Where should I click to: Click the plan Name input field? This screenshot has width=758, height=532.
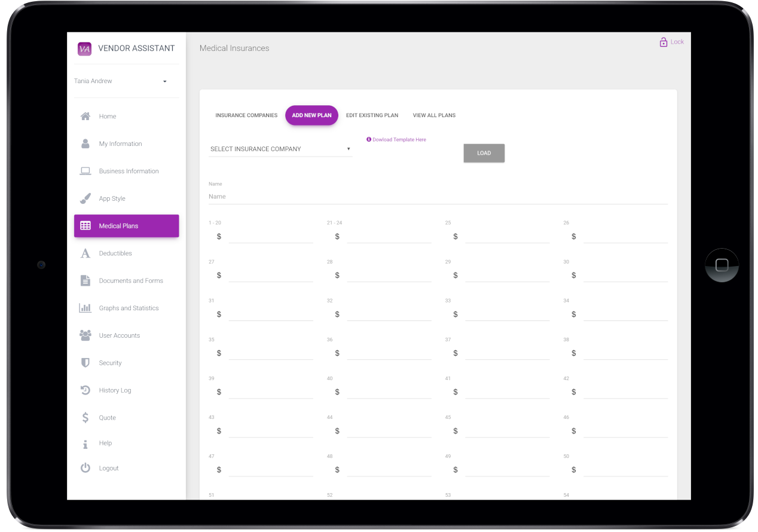coord(438,197)
